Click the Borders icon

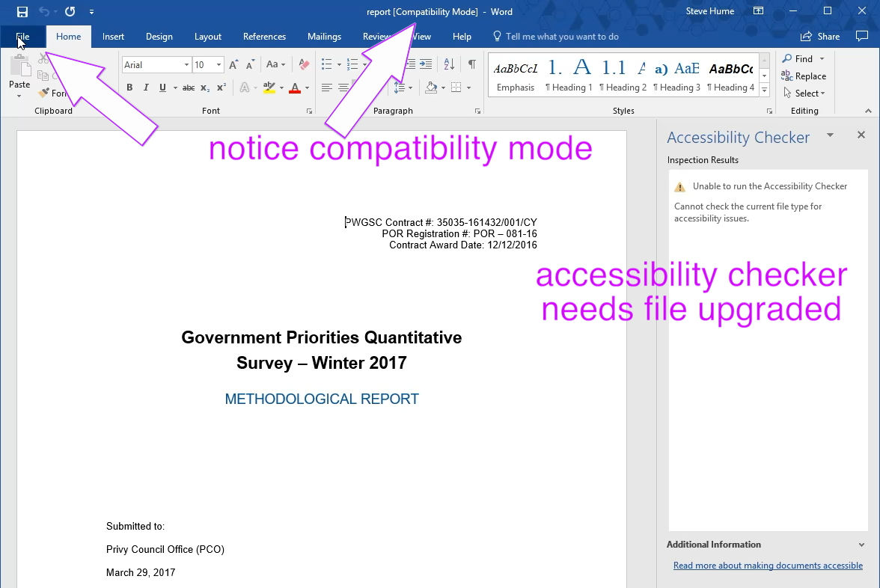[x=456, y=88]
